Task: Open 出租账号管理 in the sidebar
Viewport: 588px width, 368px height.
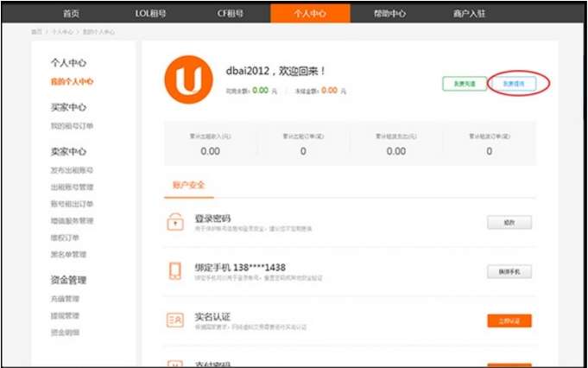Action: click(72, 187)
